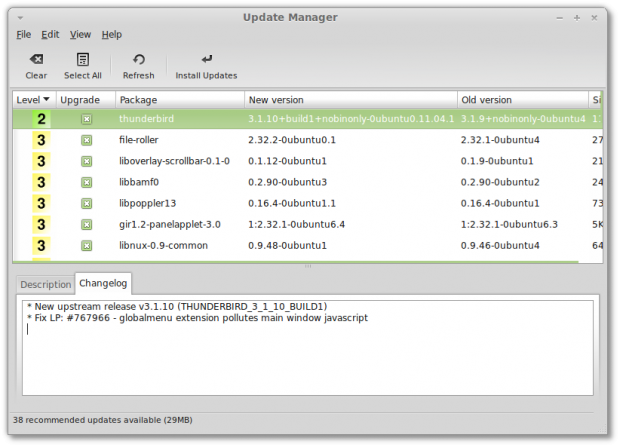Click new version 0.1.12-0ubuntu1
The height and width of the screenshot is (447, 620).
tap(287, 161)
